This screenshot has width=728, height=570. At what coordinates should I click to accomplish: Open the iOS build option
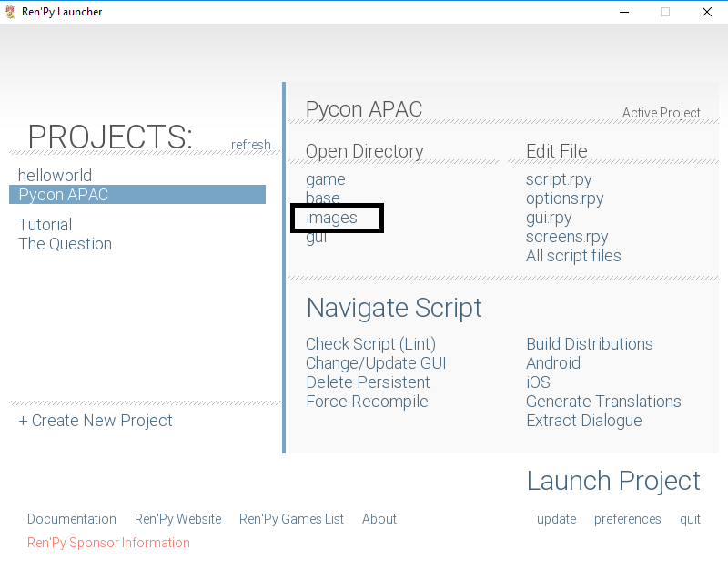538,382
